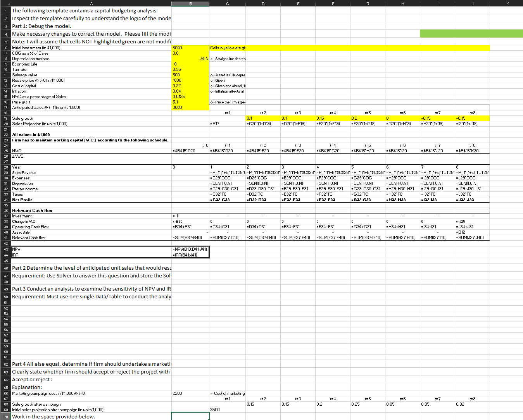523x420 pixels.
Task: Select the =C32*TC taxes cell
Action: [x=228, y=194]
